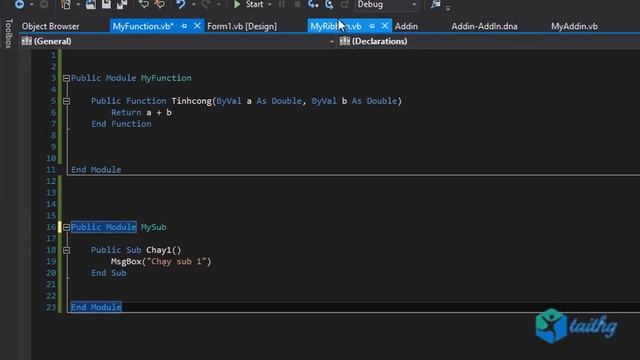Click the Undo arrow icon

coord(181,4)
